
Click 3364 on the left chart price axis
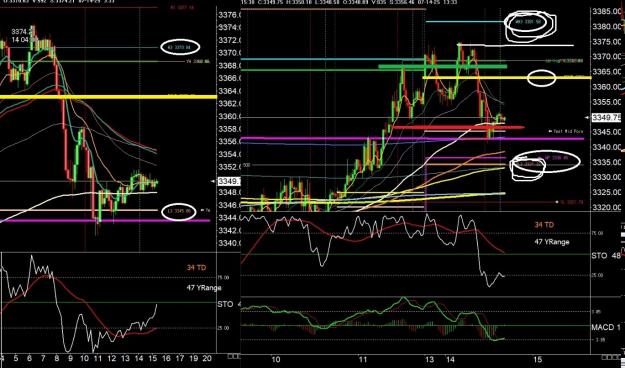[230, 91]
